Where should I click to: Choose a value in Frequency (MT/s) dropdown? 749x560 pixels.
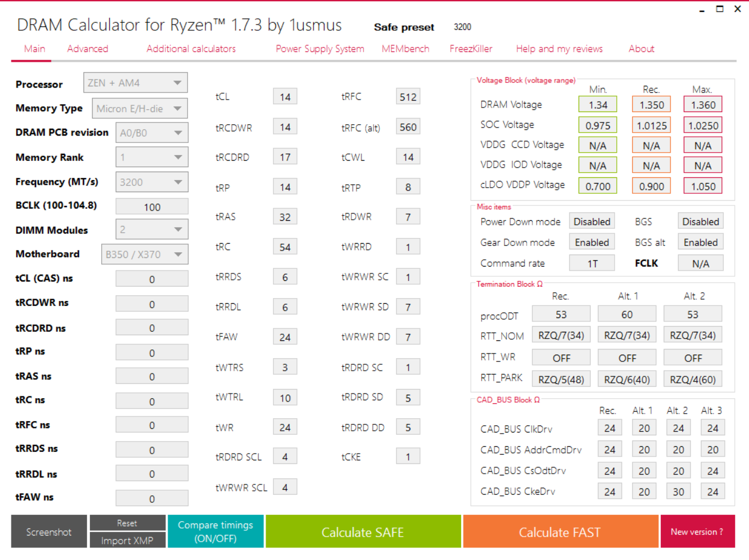click(152, 182)
